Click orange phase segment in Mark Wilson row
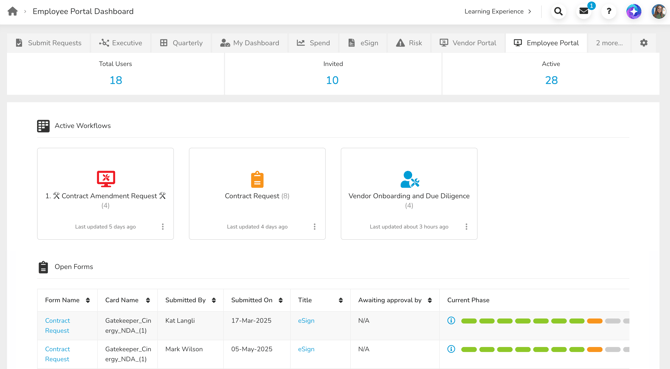 click(595, 350)
